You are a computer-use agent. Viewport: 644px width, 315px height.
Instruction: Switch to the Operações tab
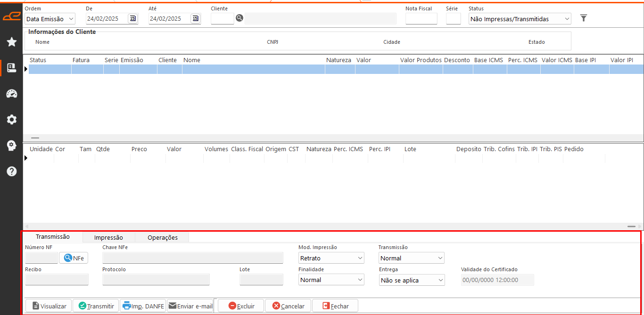point(163,237)
